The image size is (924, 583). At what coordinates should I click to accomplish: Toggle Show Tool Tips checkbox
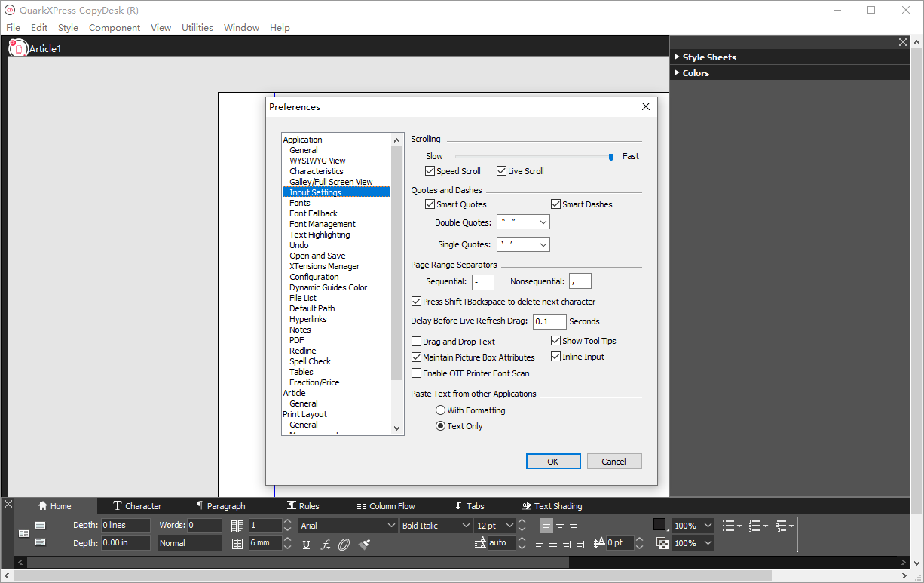pyautogui.click(x=555, y=341)
